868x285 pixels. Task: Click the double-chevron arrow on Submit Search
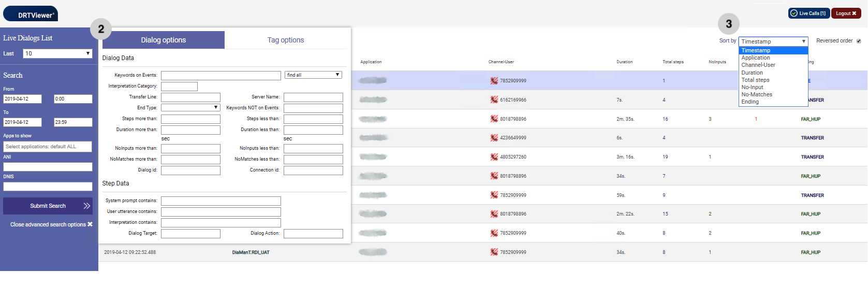click(x=86, y=206)
